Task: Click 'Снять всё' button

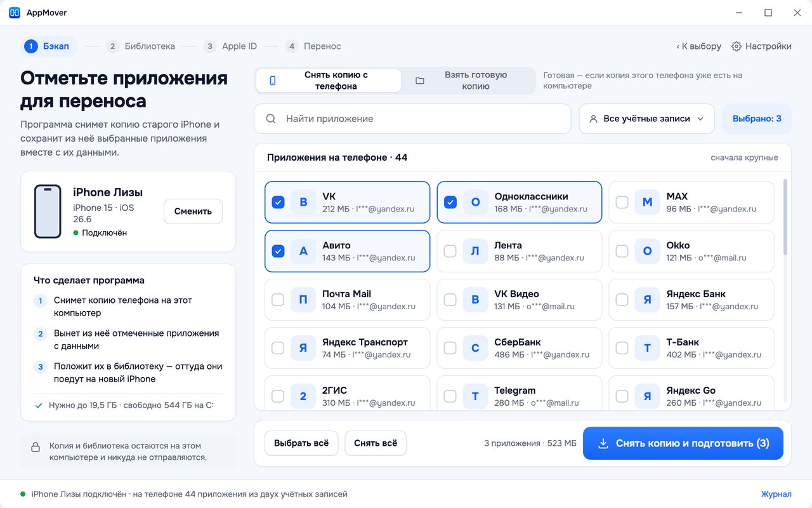Action: 376,443
